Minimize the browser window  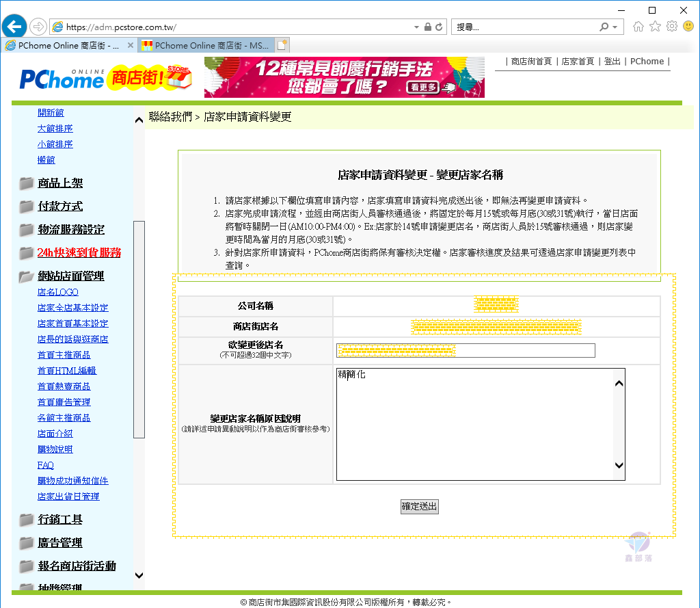pyautogui.click(x=621, y=10)
